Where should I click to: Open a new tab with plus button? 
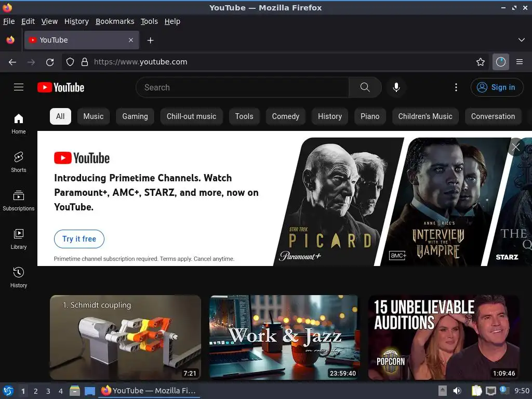[150, 41]
